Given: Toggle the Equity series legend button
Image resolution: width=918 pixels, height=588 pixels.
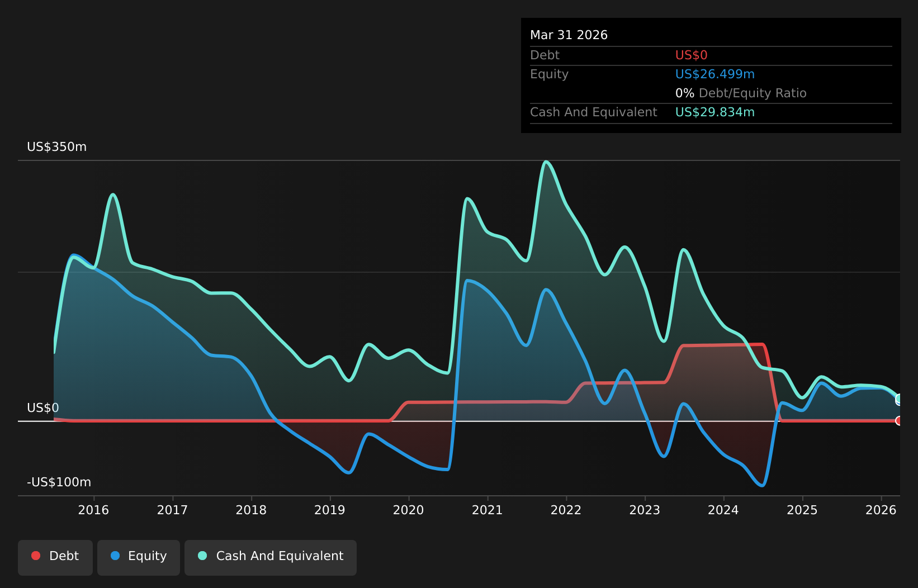Looking at the screenshot, I should click(139, 557).
